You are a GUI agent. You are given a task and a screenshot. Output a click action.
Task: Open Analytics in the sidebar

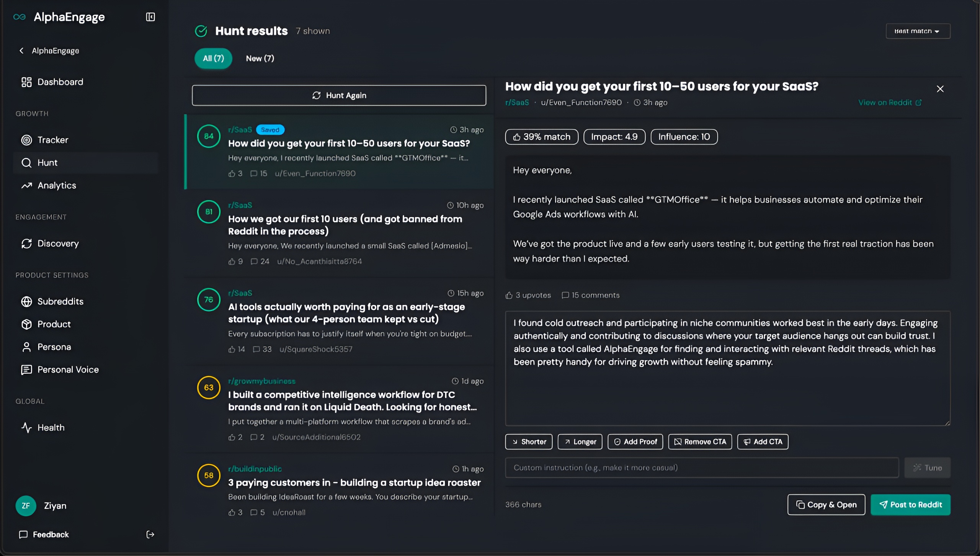(57, 185)
